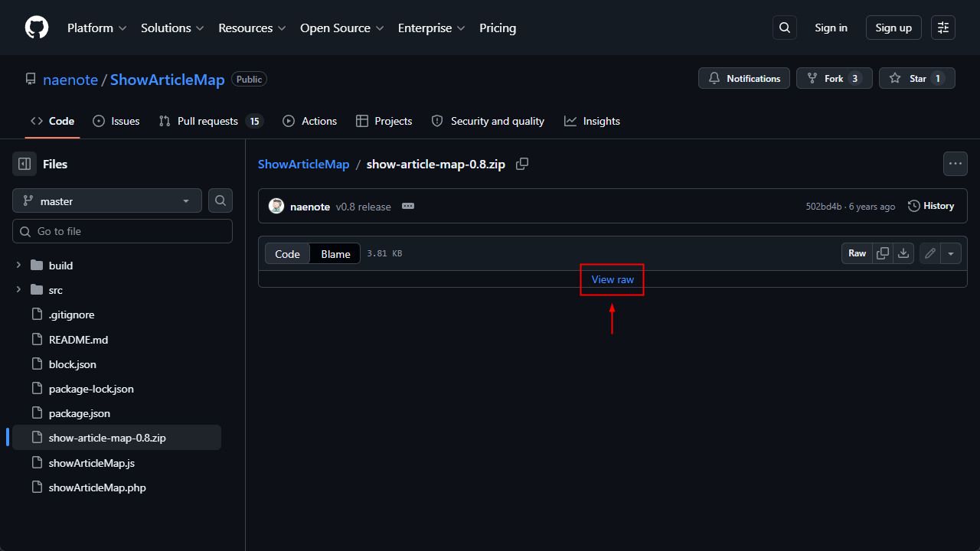Click the pencil edit file icon
Viewport: 980px width, 551px height.
(930, 253)
